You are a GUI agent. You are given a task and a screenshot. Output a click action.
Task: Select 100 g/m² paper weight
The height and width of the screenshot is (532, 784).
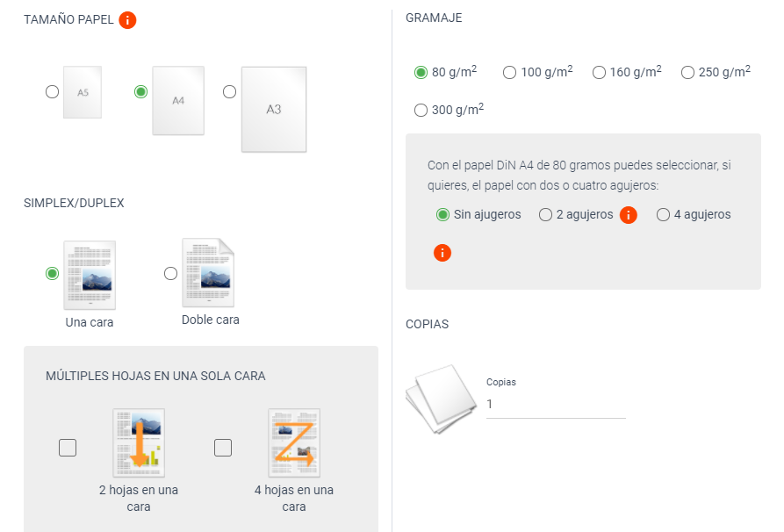tap(509, 73)
